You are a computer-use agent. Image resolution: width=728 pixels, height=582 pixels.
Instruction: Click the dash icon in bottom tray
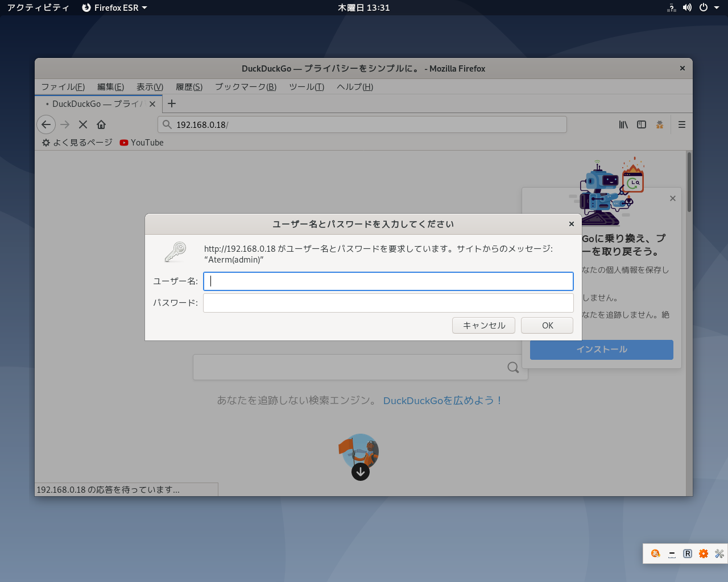[672, 554]
